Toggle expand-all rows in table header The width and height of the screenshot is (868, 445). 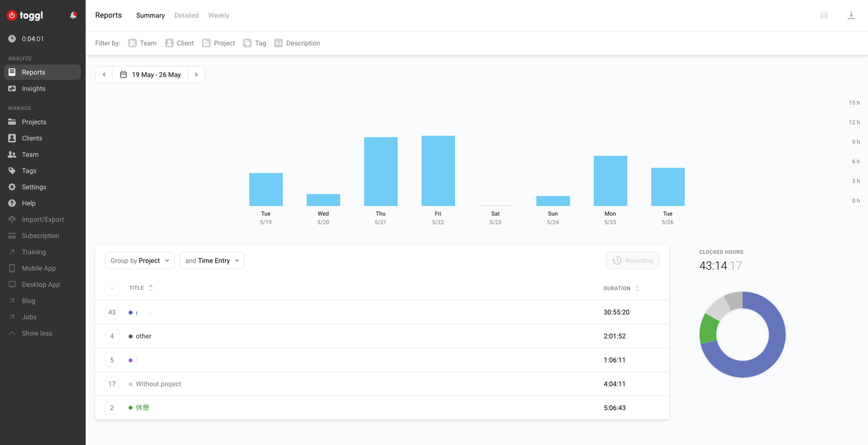point(112,288)
